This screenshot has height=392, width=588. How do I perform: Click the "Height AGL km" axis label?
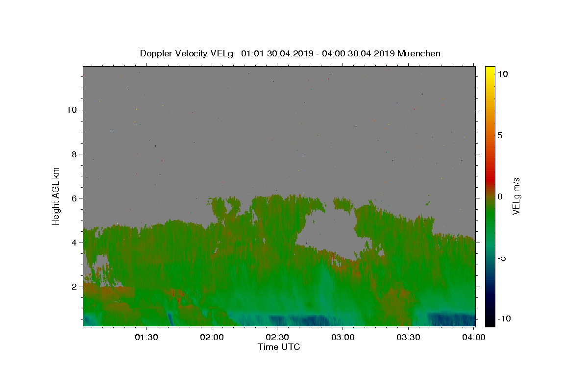pyautogui.click(x=56, y=196)
